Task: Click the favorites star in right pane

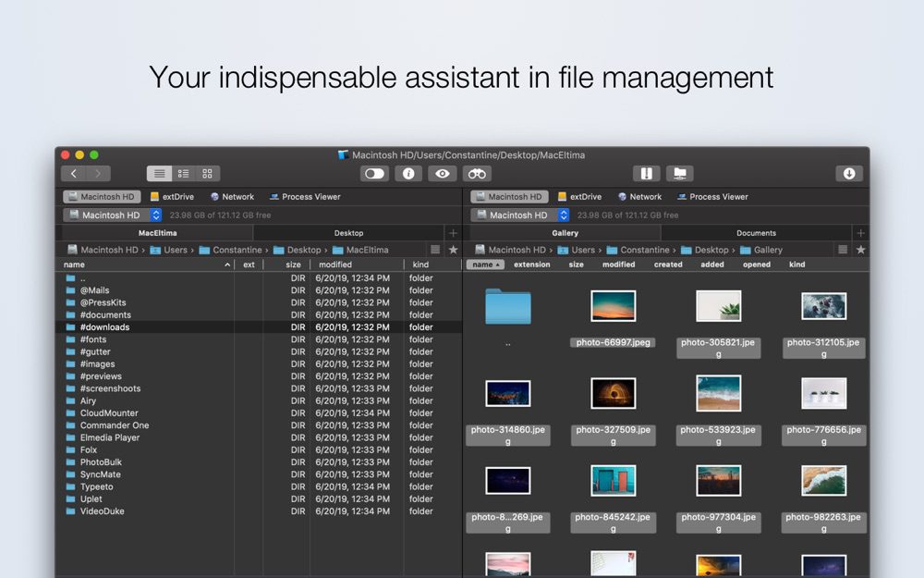Action: (x=860, y=250)
